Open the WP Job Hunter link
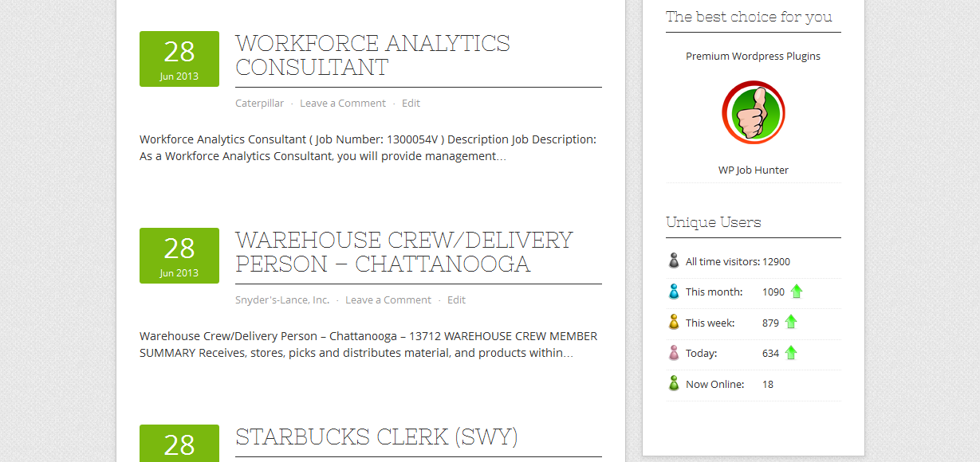 [x=754, y=170]
